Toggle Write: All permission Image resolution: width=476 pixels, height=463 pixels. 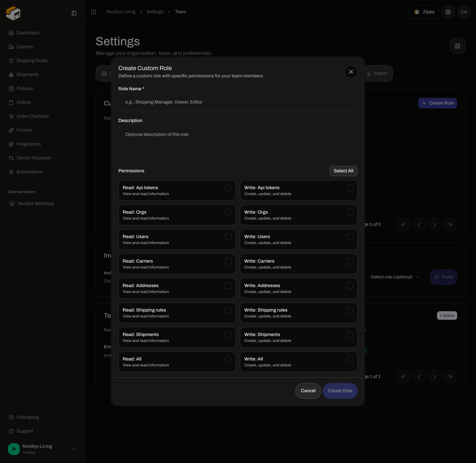350,359
